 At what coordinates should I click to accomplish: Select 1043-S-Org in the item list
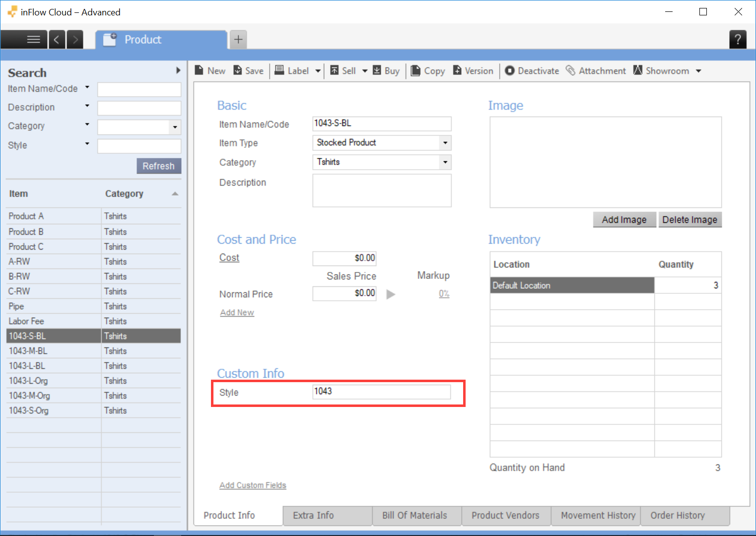point(93,410)
